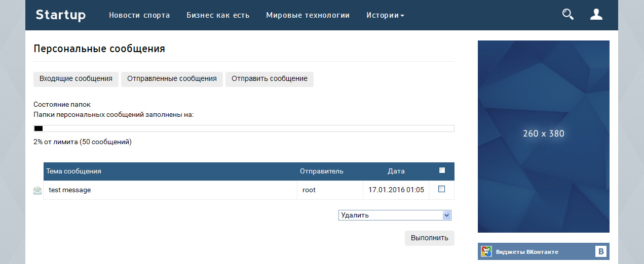Image resolution: width=644 pixels, height=264 pixels.
Task: Click Отправить сообщение button
Action: point(269,79)
